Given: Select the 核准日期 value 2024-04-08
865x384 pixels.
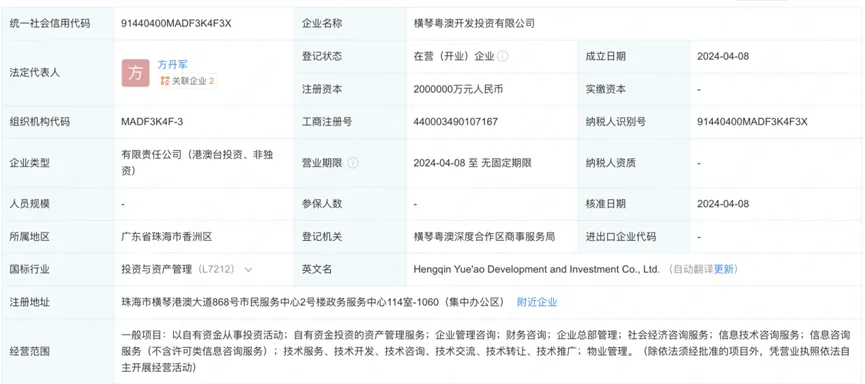Looking at the screenshot, I should 723,204.
